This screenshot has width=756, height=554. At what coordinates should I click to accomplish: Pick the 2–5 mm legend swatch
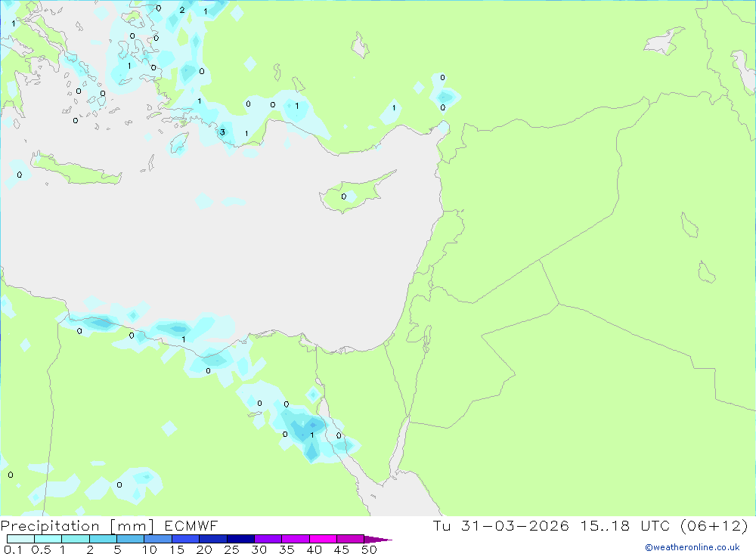(103, 539)
